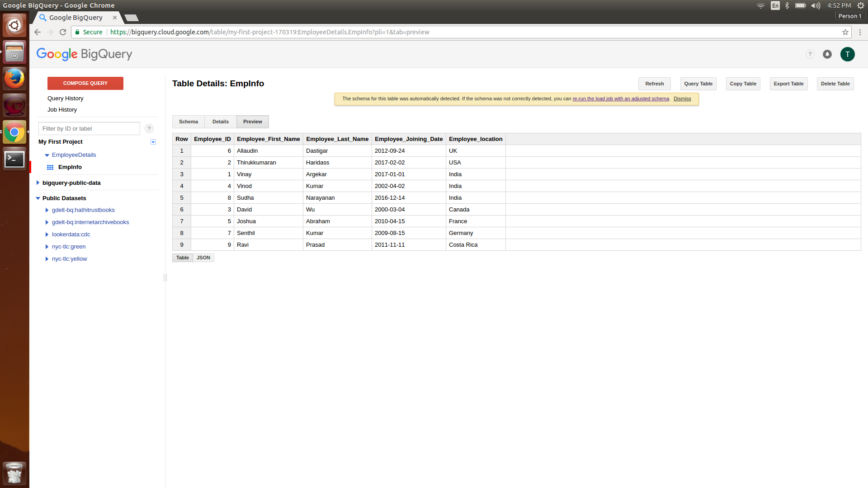Open a new Chrome tab
The width and height of the screenshot is (868, 488).
click(132, 18)
